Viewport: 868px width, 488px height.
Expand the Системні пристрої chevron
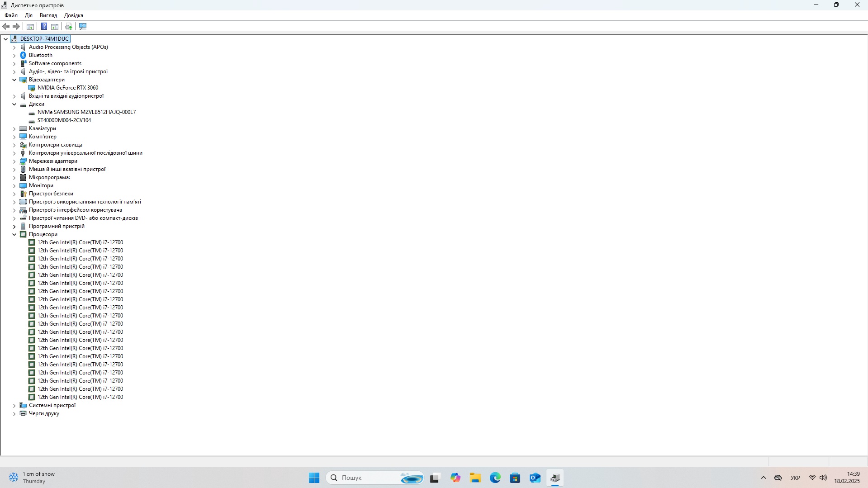pyautogui.click(x=14, y=405)
